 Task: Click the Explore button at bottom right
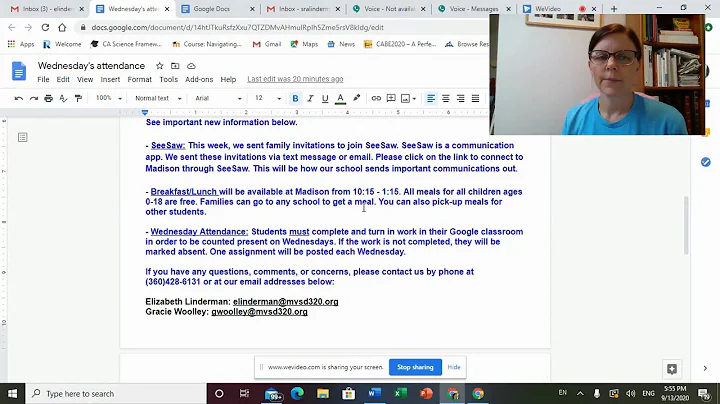[x=672, y=369]
